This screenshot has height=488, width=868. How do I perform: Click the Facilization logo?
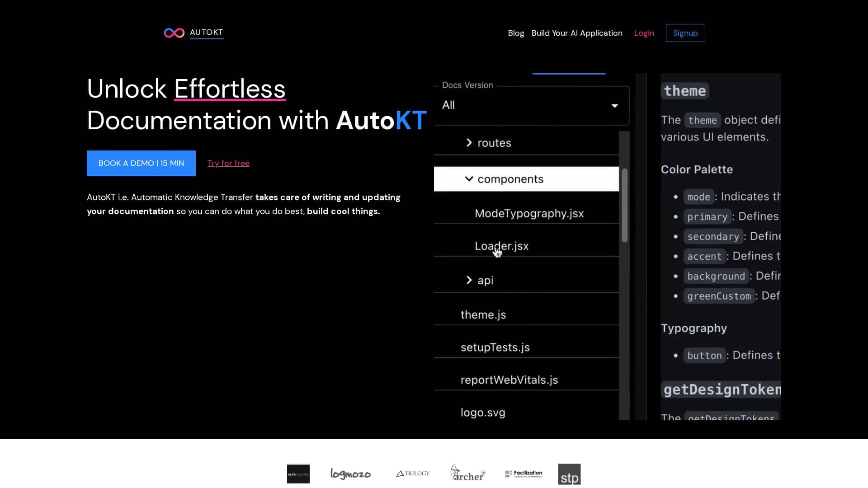pyautogui.click(x=524, y=474)
